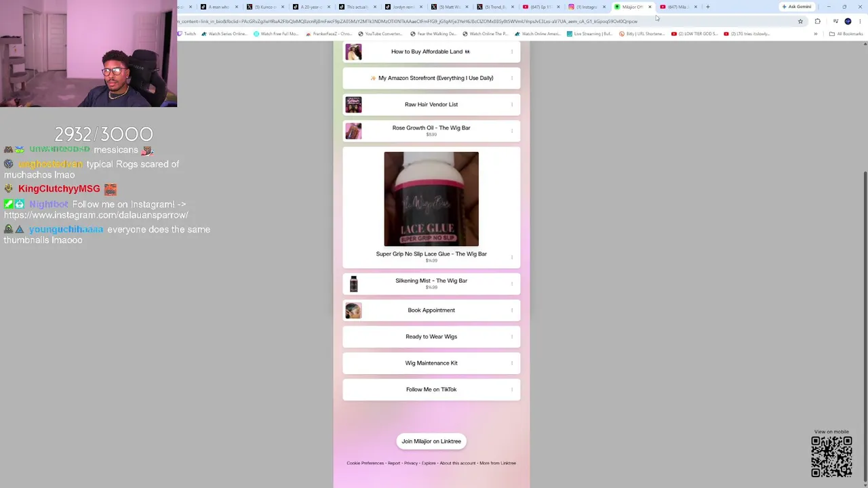Click the Rose Growth Oil thumbnail
The height and width of the screenshot is (488, 868).
[x=353, y=131]
